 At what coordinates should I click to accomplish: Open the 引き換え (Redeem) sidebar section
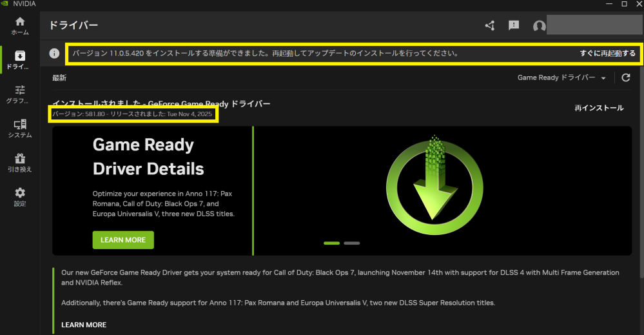click(x=20, y=163)
